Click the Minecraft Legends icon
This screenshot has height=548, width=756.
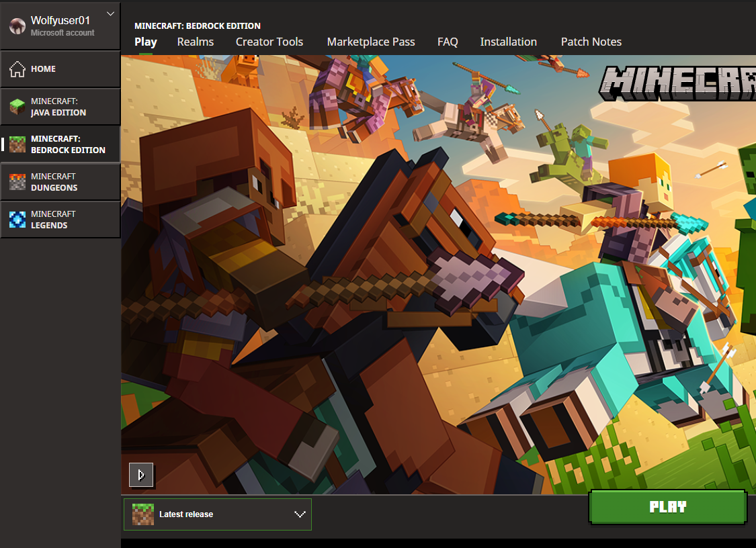click(17, 220)
